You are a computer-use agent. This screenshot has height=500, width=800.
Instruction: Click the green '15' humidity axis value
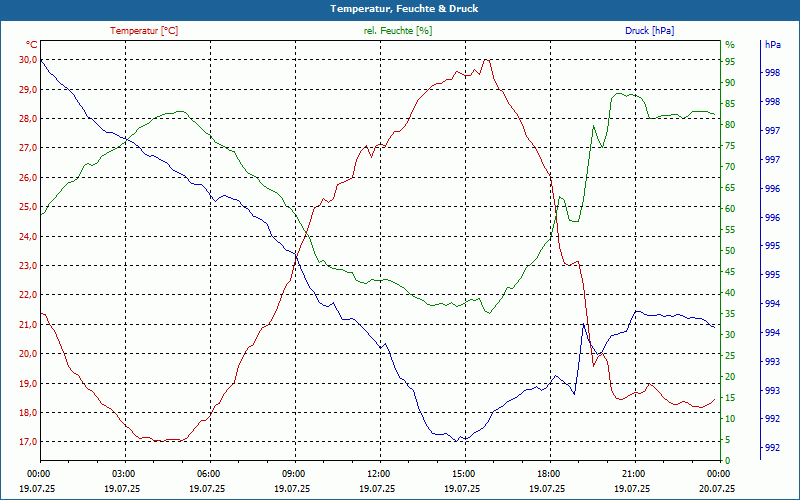coord(730,397)
